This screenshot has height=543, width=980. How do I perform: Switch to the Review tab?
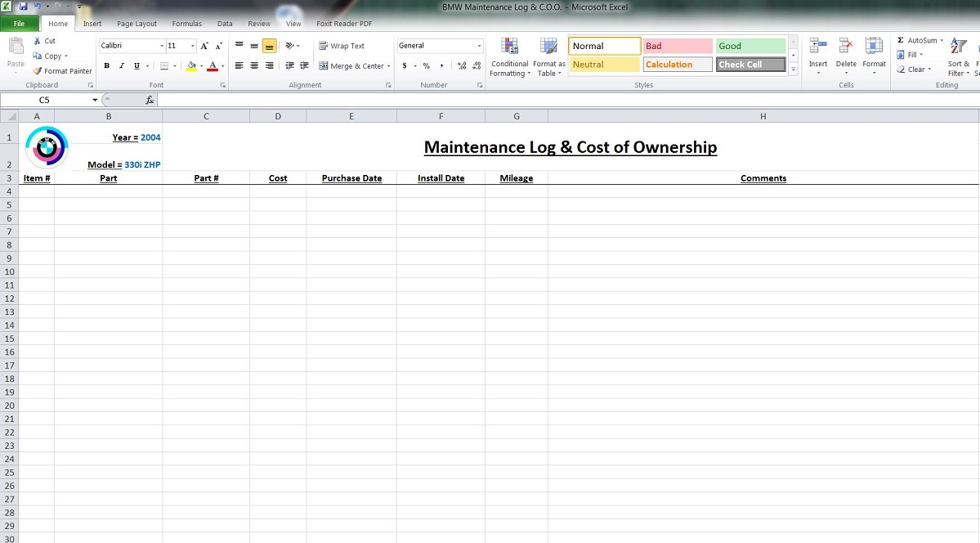pyautogui.click(x=259, y=24)
